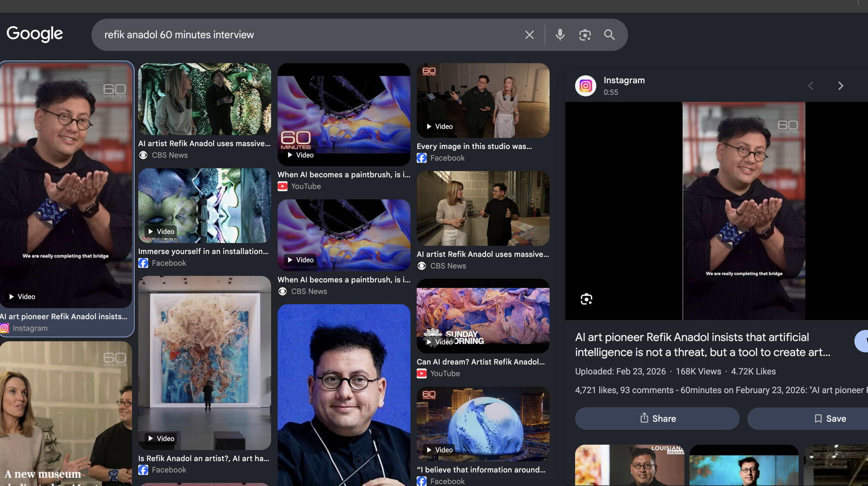The height and width of the screenshot is (486, 868).
Task: Open the 'A new museum' 60 Minutes thumbnail
Action: (66, 413)
